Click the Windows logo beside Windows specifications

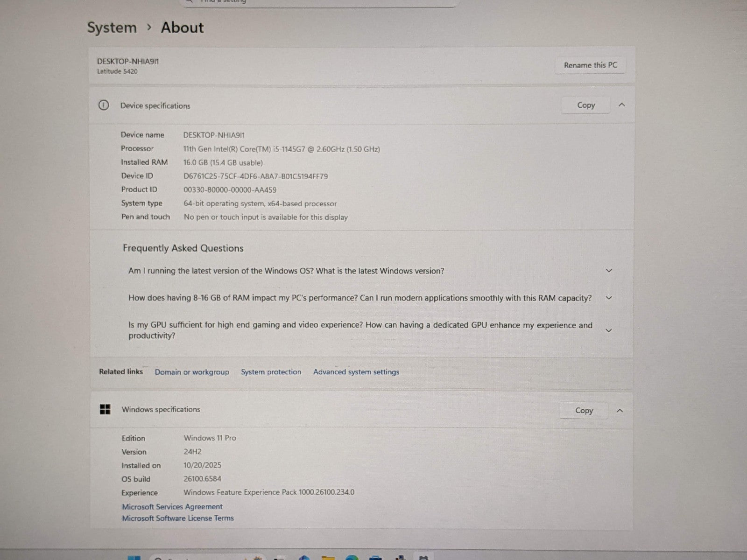[x=106, y=410]
